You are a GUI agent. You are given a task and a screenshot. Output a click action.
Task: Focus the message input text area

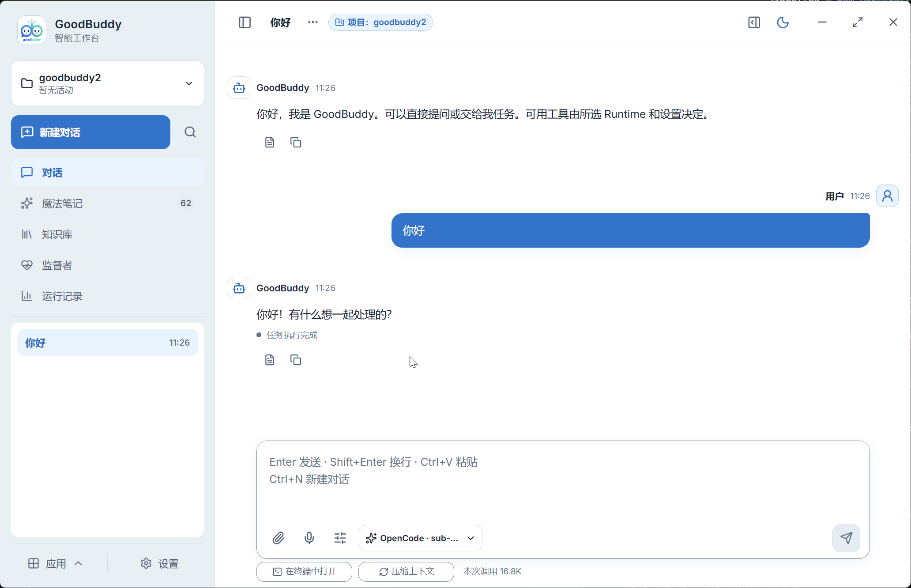(563, 481)
